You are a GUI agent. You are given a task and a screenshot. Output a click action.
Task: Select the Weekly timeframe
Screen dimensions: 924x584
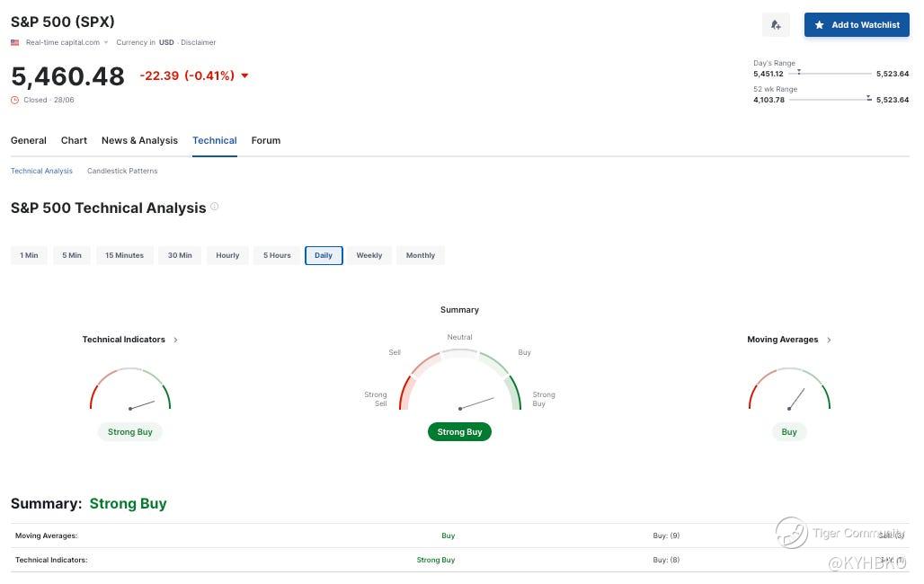coord(369,255)
